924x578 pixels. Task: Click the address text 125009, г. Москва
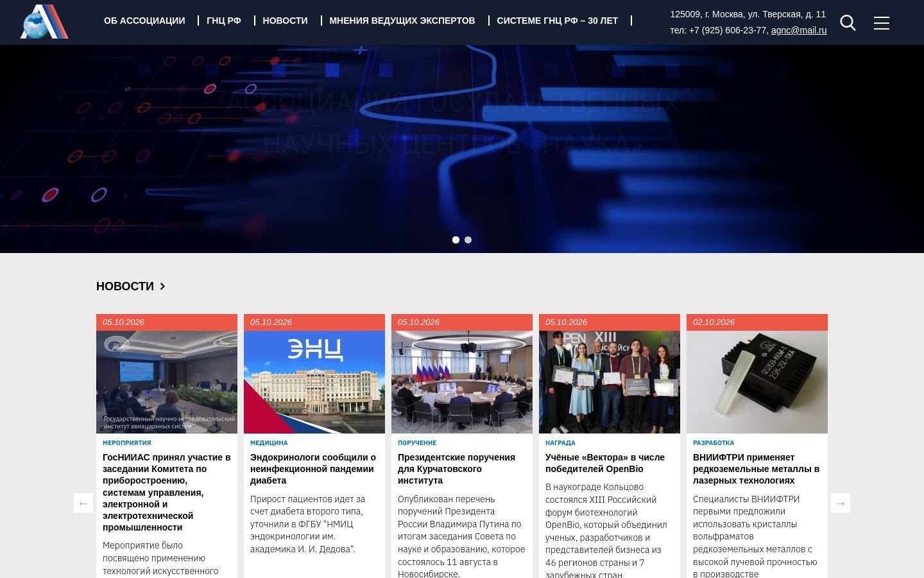point(748,14)
